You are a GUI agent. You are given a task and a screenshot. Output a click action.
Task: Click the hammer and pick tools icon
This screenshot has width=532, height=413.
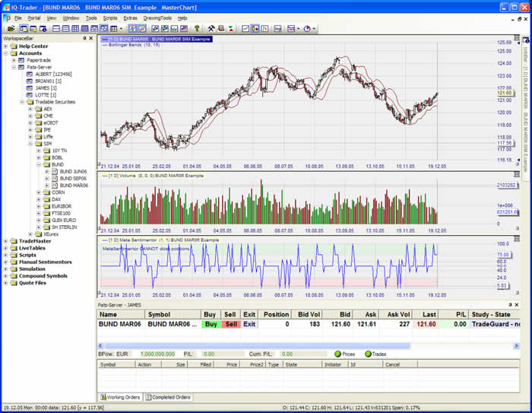pyautogui.click(x=211, y=29)
